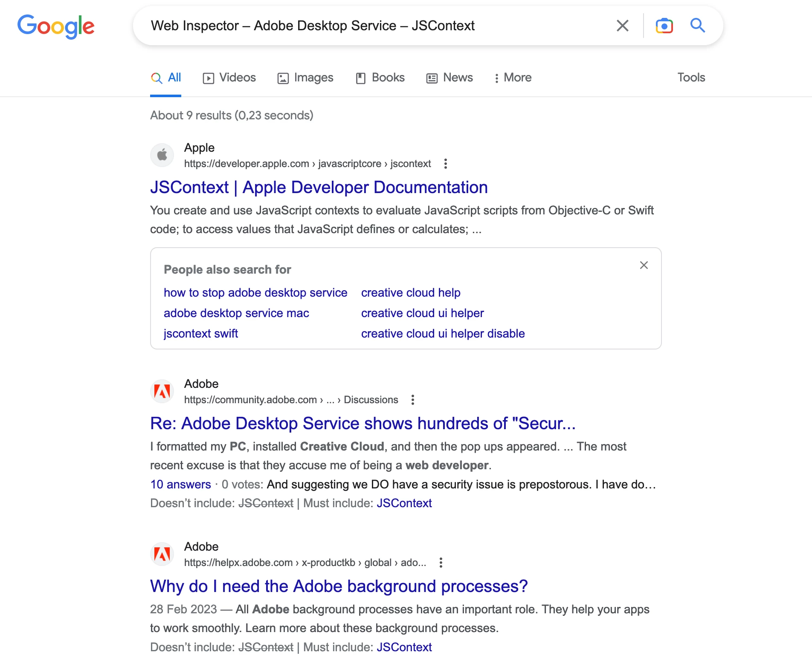Expand the More search options menu
Screen dimensions: 812x670
click(513, 78)
